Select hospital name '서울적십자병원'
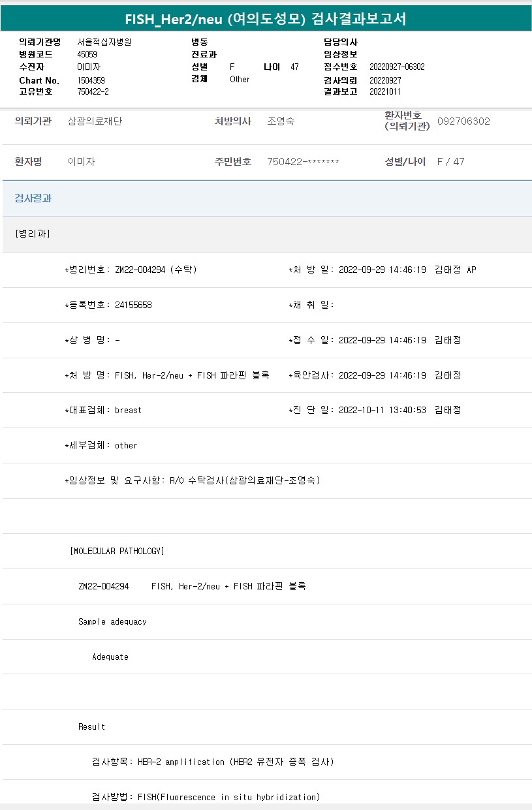532x810 pixels. click(104, 42)
